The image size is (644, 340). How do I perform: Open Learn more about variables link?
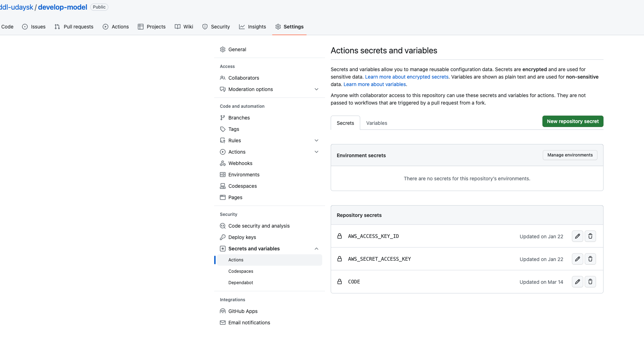[x=374, y=84]
